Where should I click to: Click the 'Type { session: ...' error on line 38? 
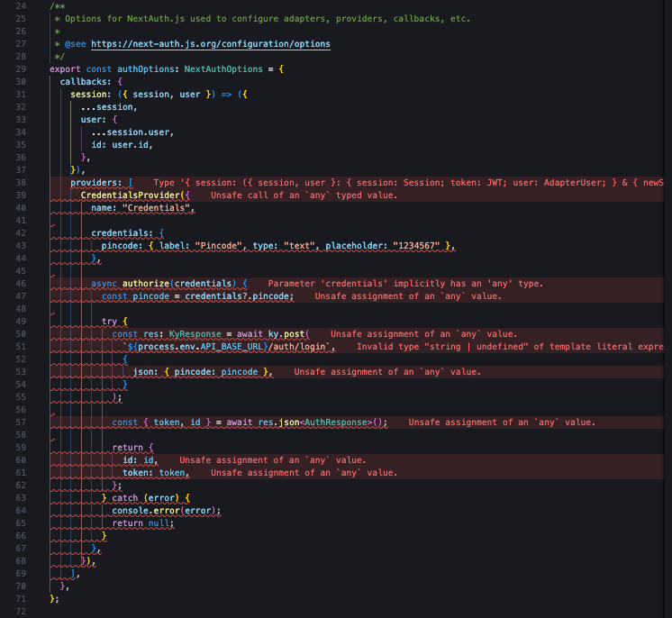408,183
